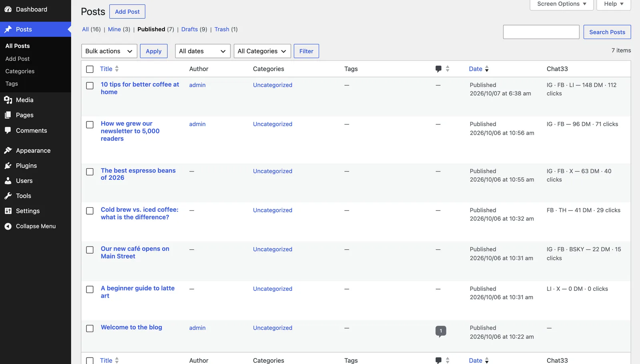Select the newsletter to 5,000 readers post checkbox

[90, 125]
